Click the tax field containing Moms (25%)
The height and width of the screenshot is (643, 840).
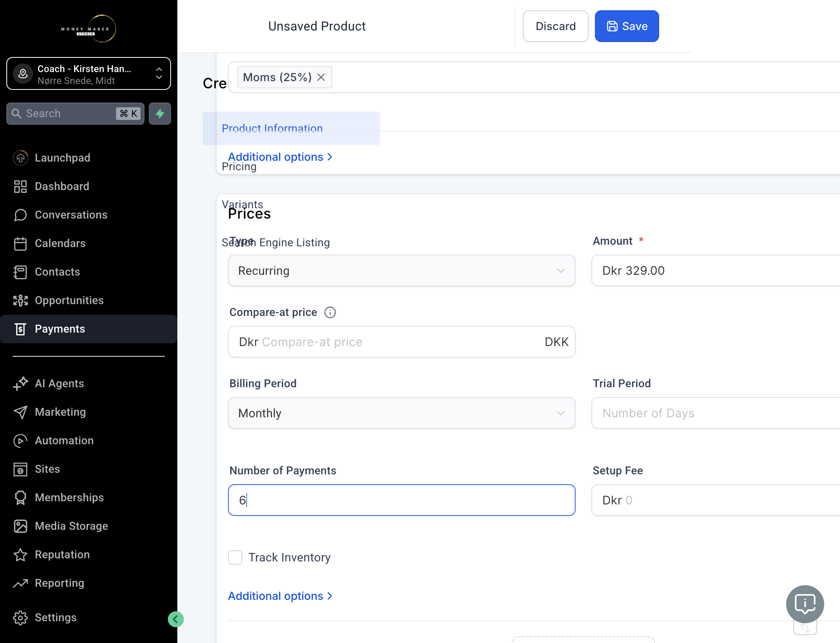tap(534, 77)
